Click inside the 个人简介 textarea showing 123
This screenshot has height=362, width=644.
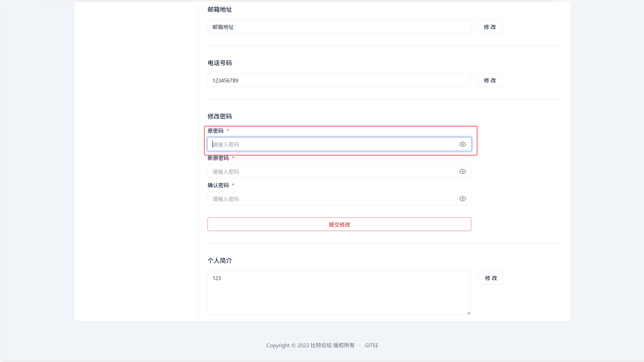(x=339, y=293)
